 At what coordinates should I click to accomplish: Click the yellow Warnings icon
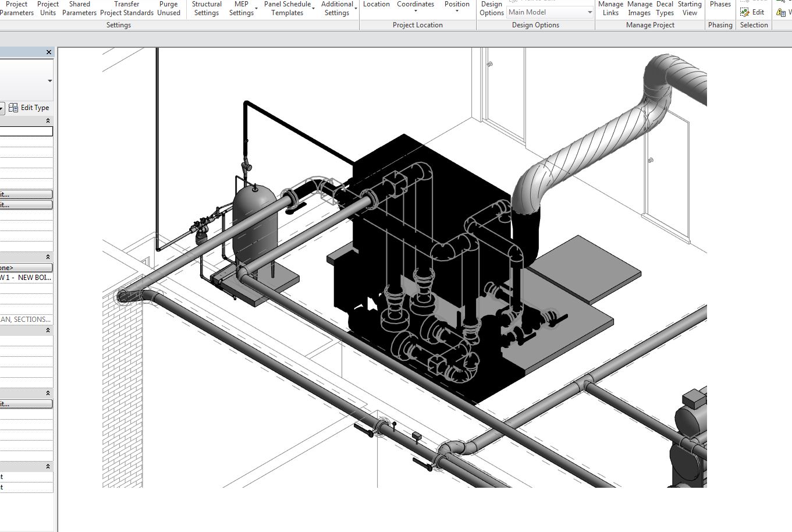[x=781, y=12]
